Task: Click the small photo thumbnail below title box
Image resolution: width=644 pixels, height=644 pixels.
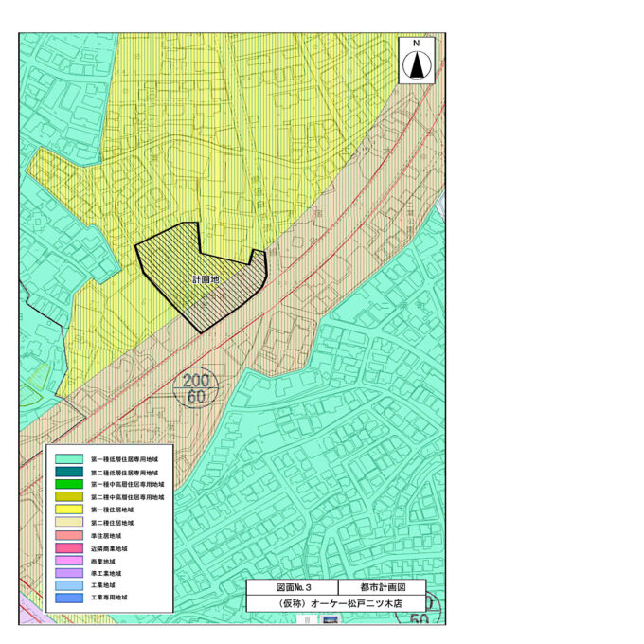Action: coord(331,619)
